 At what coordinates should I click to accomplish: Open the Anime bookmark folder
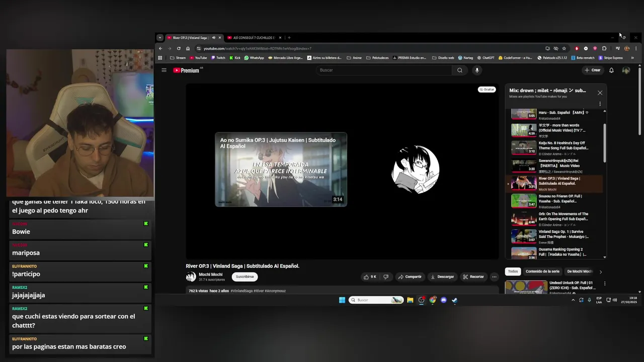(354, 58)
